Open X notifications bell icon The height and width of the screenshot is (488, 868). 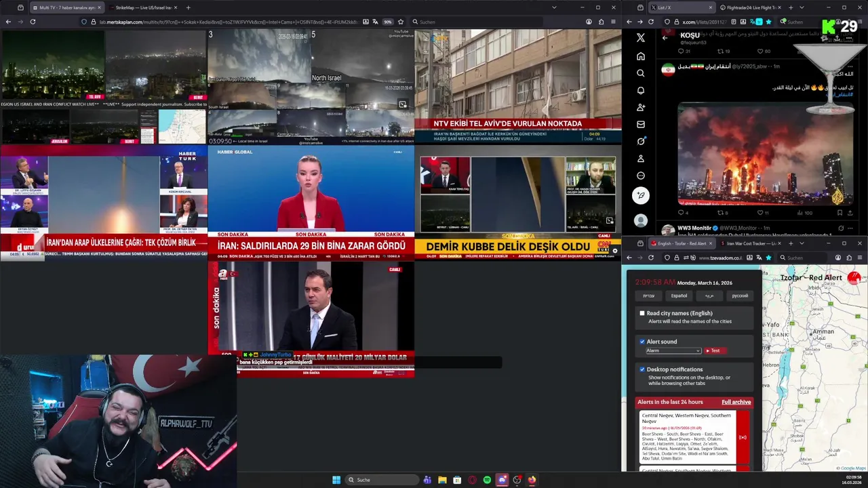[641, 90]
